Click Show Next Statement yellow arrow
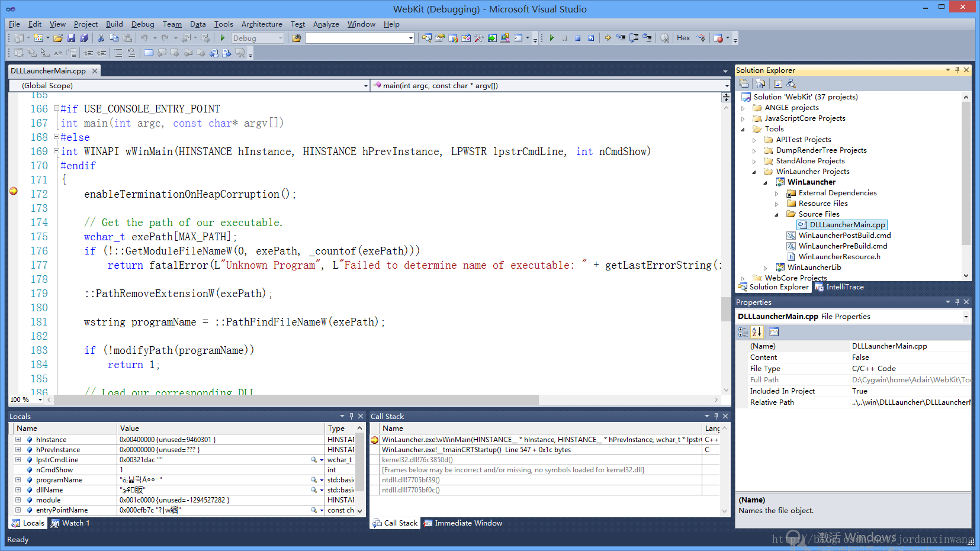 608,38
